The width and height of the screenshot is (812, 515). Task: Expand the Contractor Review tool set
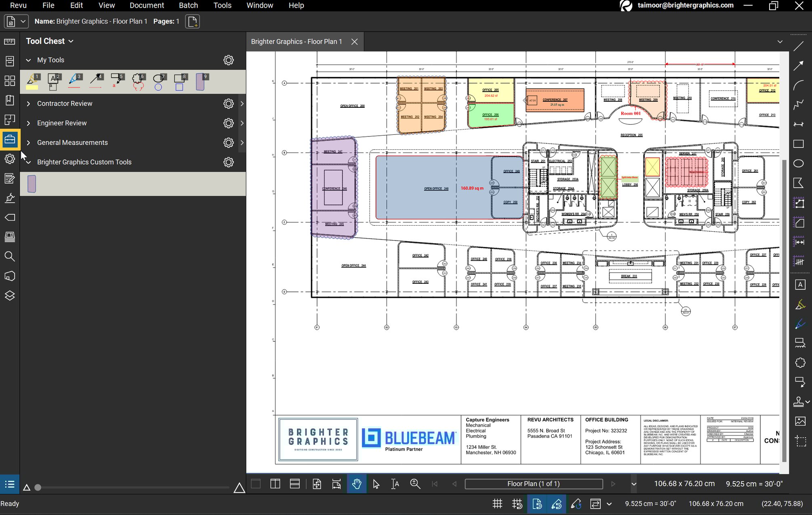[x=28, y=103]
